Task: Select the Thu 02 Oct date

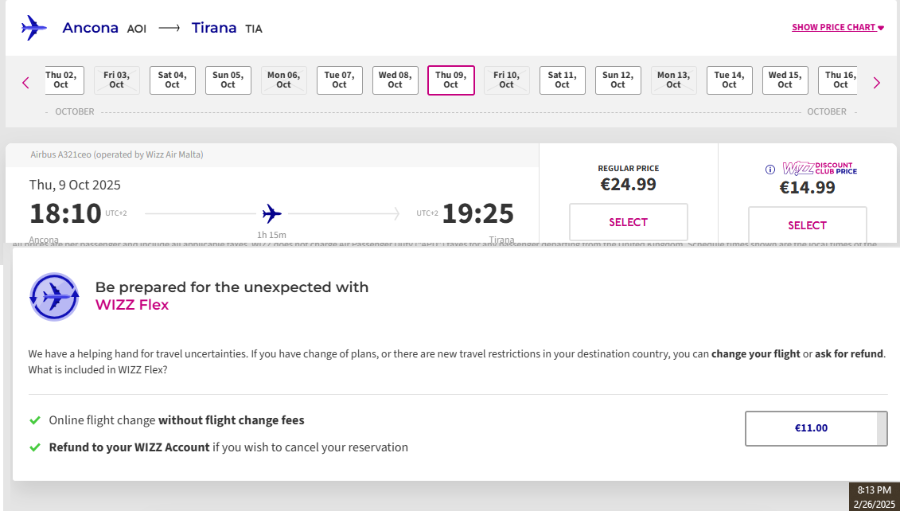Action: [x=64, y=80]
